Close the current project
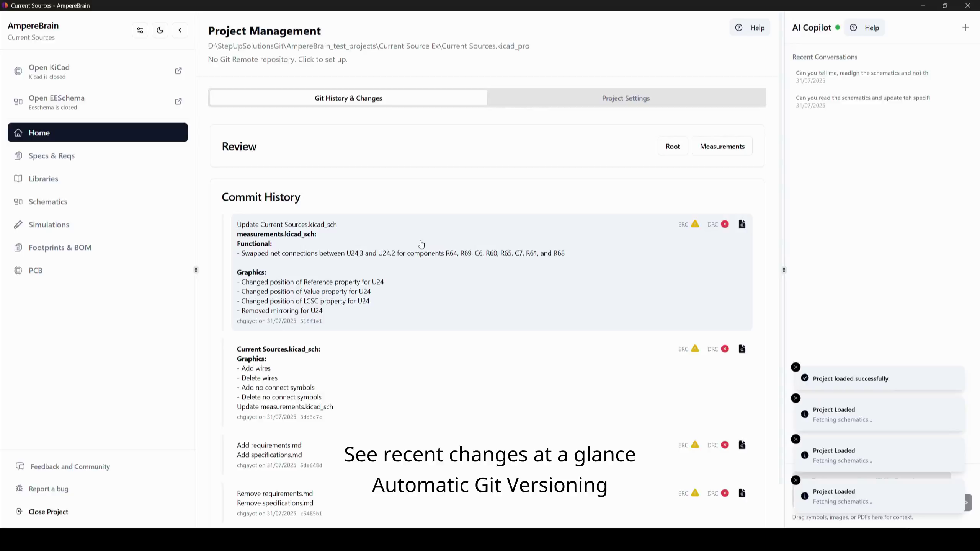The height and width of the screenshot is (551, 980). 42,512
